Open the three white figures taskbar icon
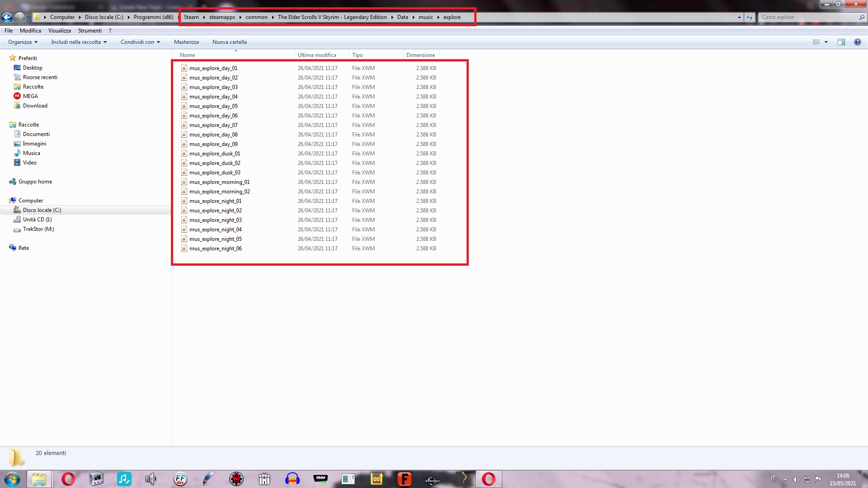Image resolution: width=868 pixels, height=488 pixels. click(264, 479)
